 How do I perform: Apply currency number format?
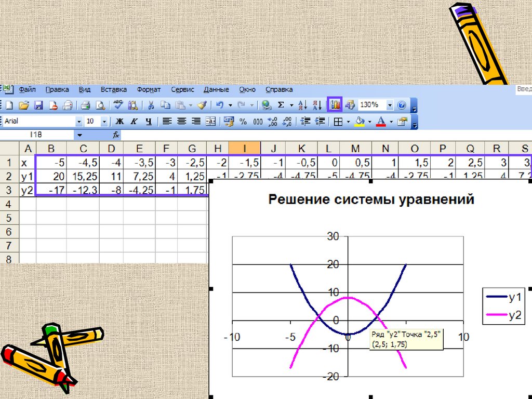pos(229,122)
